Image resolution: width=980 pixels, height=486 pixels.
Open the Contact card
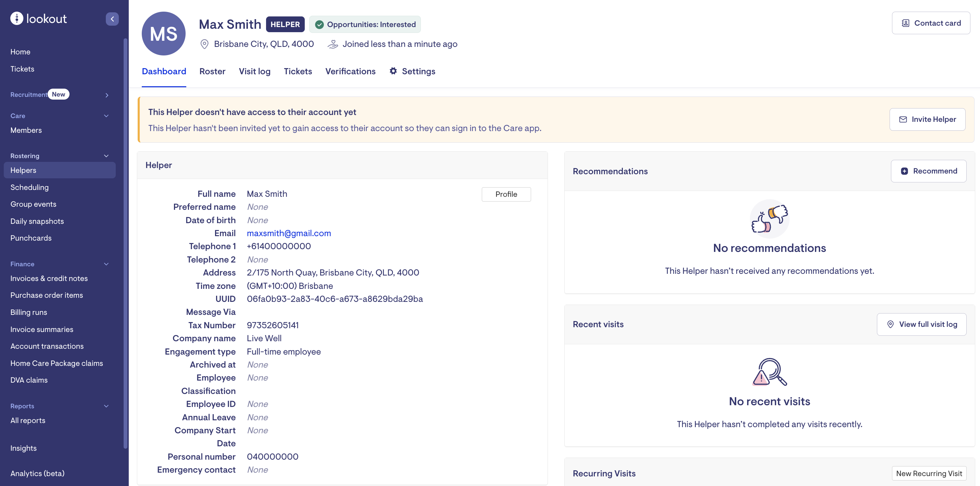(931, 23)
